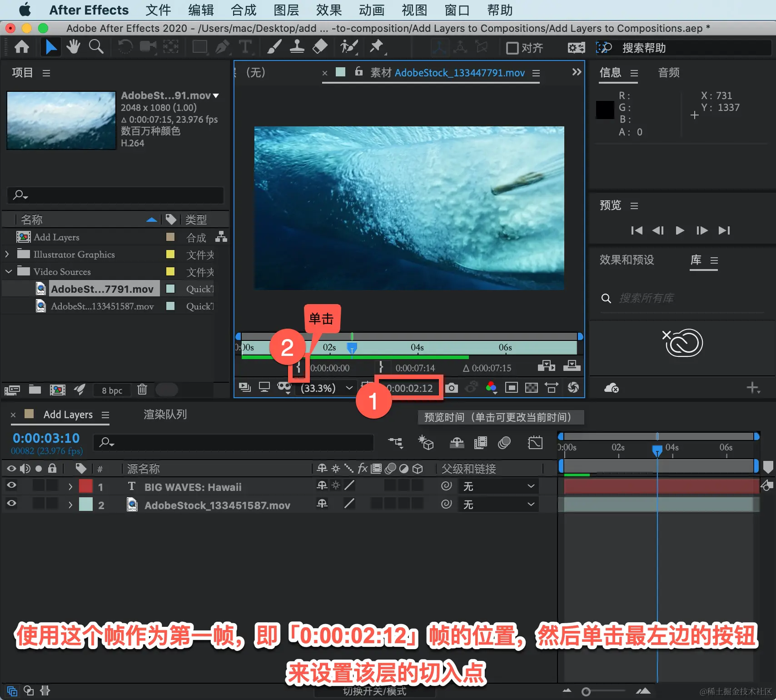Click the yellow label swatch of Illustrator Graphics
This screenshot has width=776, height=700.
170,254
